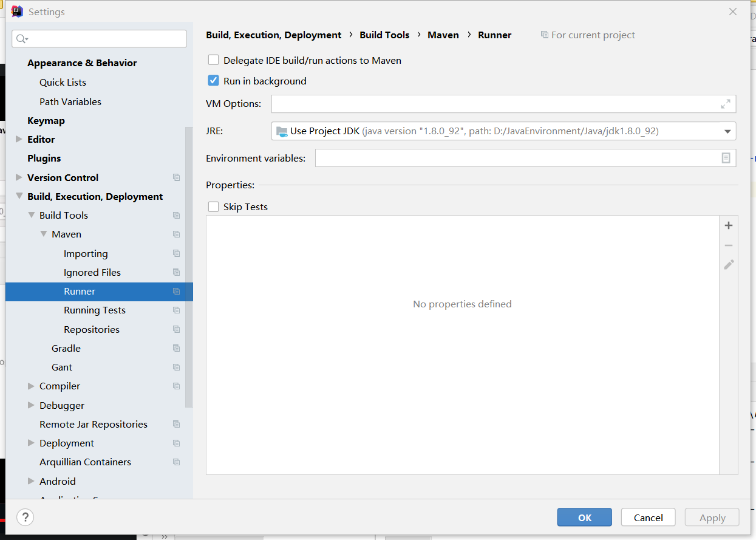The height and width of the screenshot is (540, 756).
Task: Click project-level icon beside Gant
Action: [176, 367]
